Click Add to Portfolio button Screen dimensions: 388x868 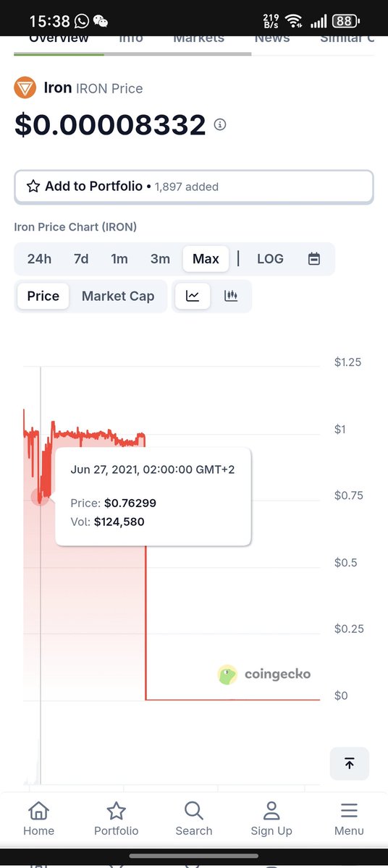[194, 187]
